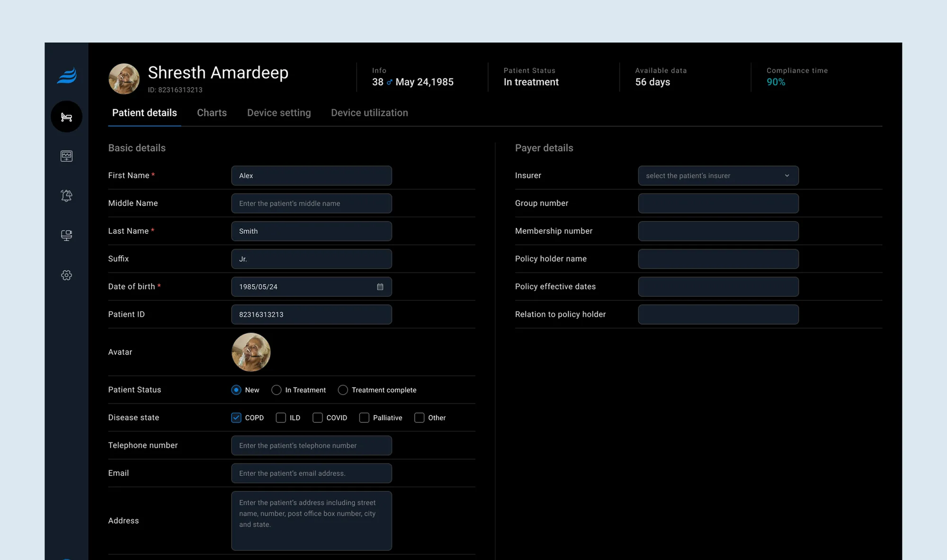Image resolution: width=947 pixels, height=560 pixels.
Task: Open settings gear in sidebar
Action: pyautogui.click(x=67, y=275)
